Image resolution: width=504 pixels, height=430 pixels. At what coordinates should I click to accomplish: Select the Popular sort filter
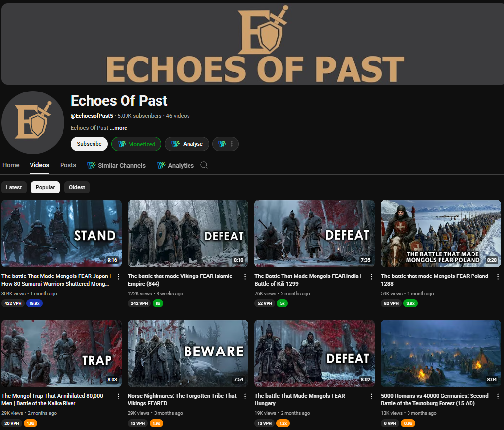tap(45, 187)
